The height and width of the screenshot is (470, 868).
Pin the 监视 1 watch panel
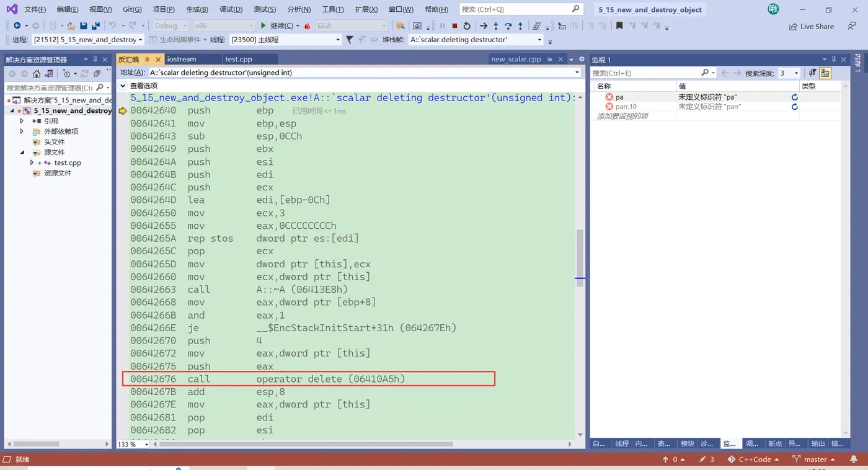(x=833, y=59)
